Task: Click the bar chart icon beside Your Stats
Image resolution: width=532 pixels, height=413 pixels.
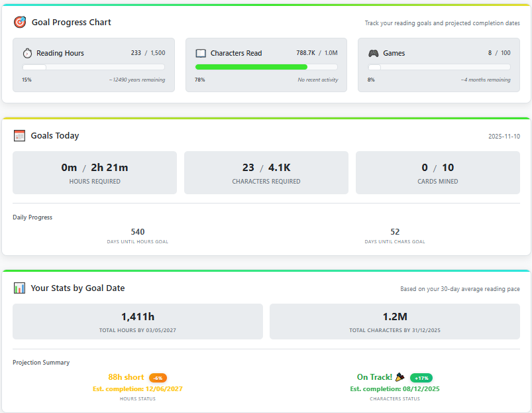Action: tap(19, 288)
